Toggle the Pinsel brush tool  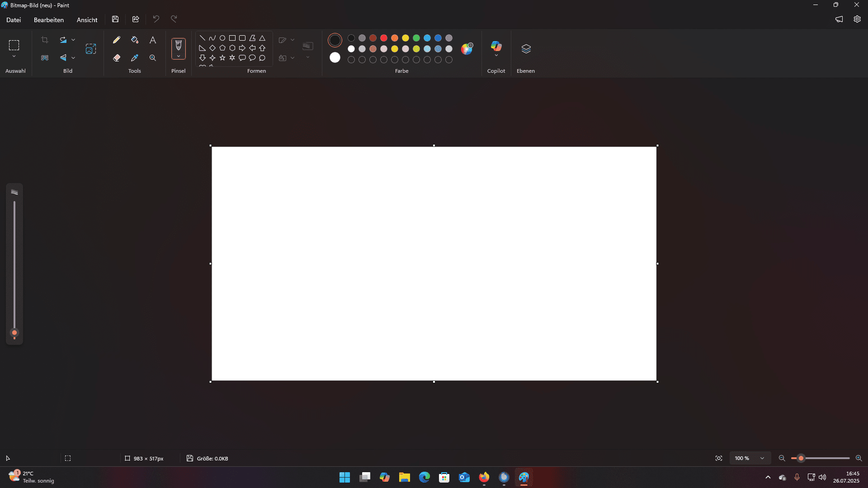coord(179,45)
